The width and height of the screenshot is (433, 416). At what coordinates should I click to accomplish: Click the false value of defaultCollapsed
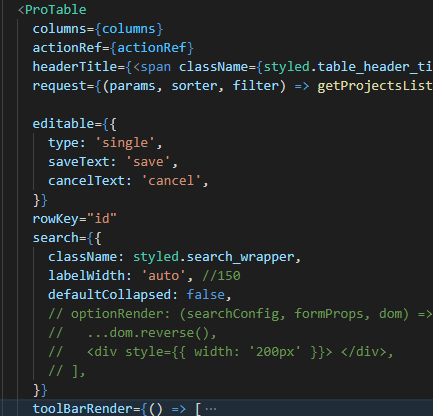tap(206, 295)
